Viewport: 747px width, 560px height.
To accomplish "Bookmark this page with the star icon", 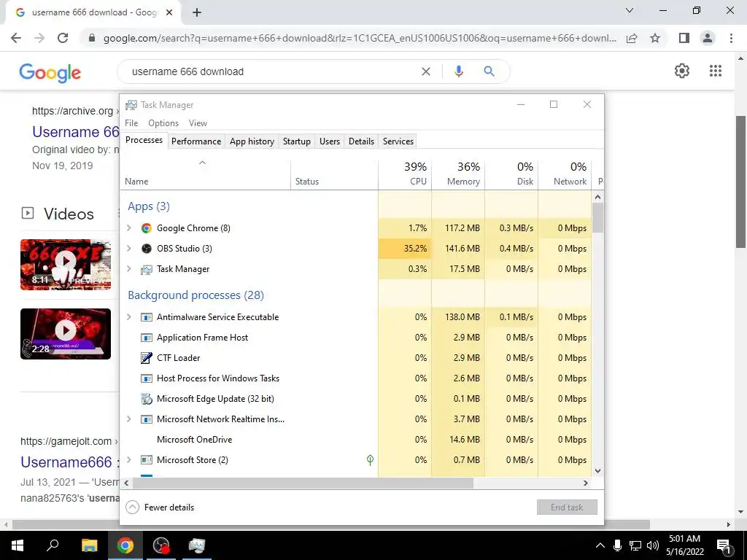I will [655, 38].
